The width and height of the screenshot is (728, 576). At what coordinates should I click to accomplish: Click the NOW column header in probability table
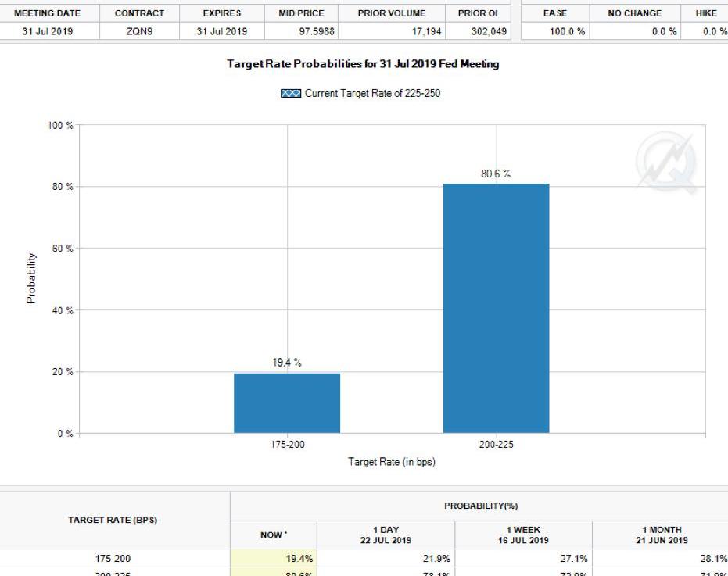click(x=273, y=535)
